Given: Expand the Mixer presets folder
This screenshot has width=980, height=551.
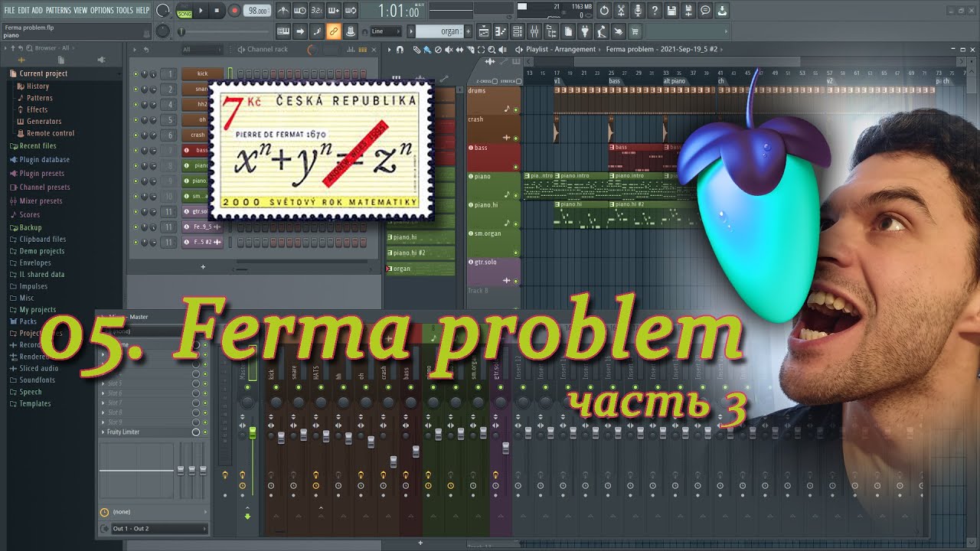Looking at the screenshot, I should point(36,201).
